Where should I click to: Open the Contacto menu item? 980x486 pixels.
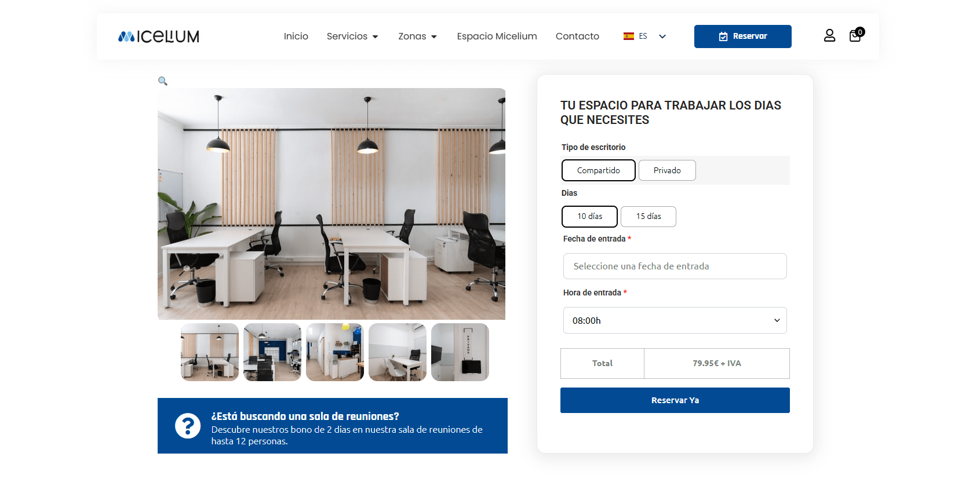pyautogui.click(x=577, y=36)
